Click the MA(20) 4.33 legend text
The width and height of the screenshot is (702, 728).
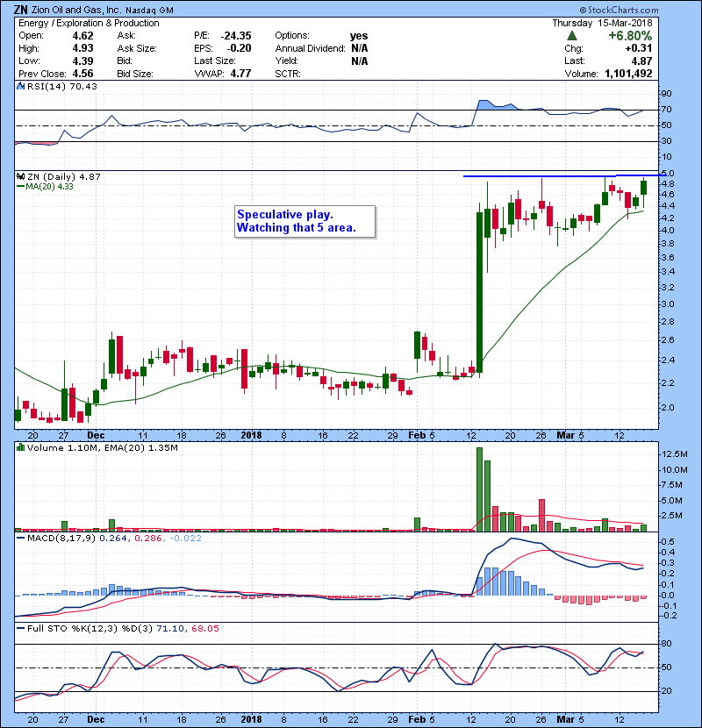point(49,187)
